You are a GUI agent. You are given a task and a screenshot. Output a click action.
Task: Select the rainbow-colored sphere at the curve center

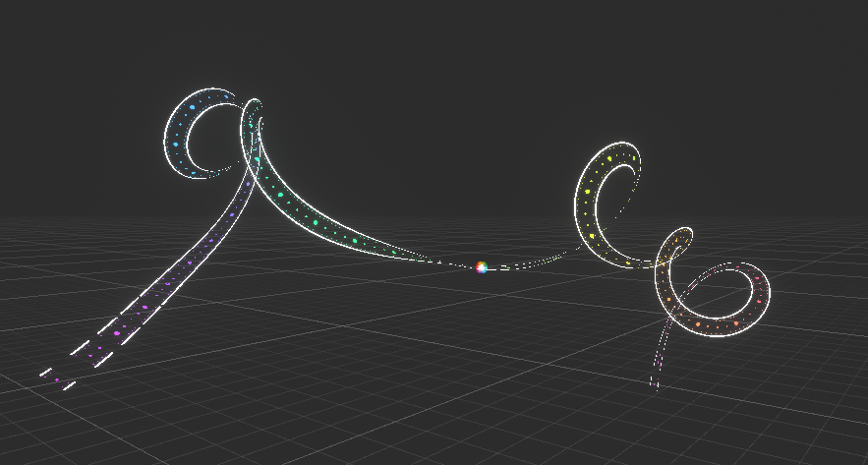coord(482,267)
